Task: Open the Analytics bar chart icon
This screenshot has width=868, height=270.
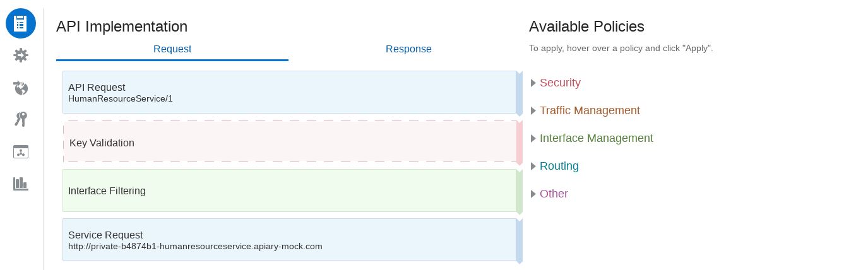Action: 21,184
